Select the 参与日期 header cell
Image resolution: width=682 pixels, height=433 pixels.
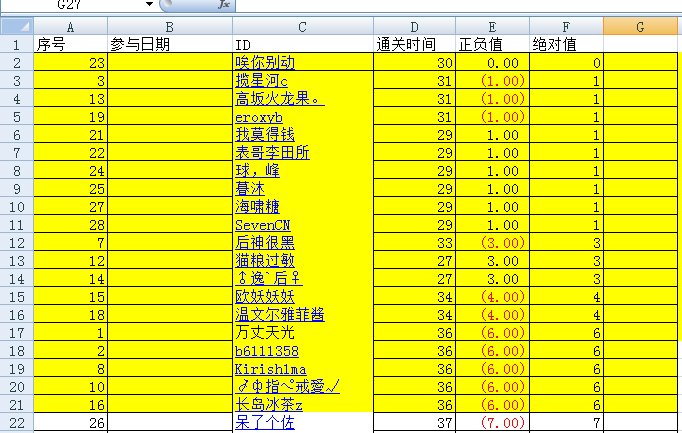[170, 44]
